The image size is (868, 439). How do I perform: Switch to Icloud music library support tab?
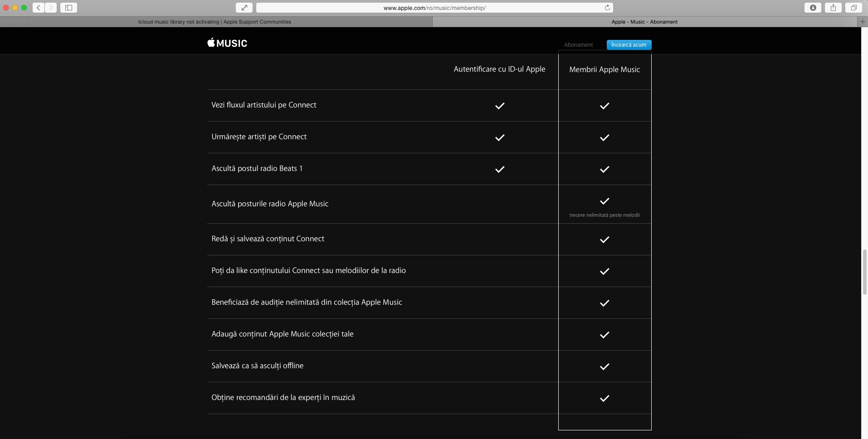click(215, 22)
